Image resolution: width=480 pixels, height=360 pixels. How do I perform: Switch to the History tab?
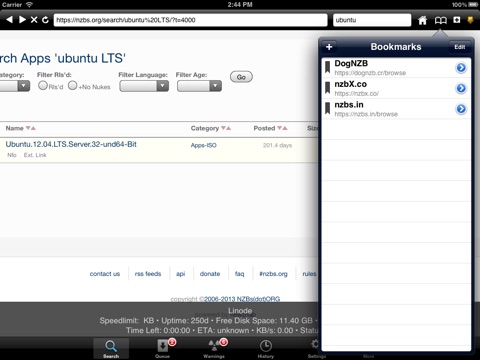pyautogui.click(x=266, y=349)
